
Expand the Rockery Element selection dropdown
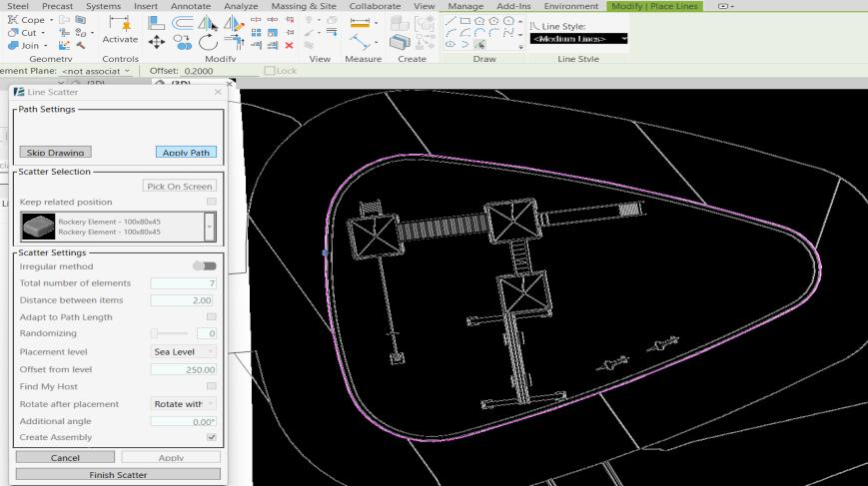(210, 227)
